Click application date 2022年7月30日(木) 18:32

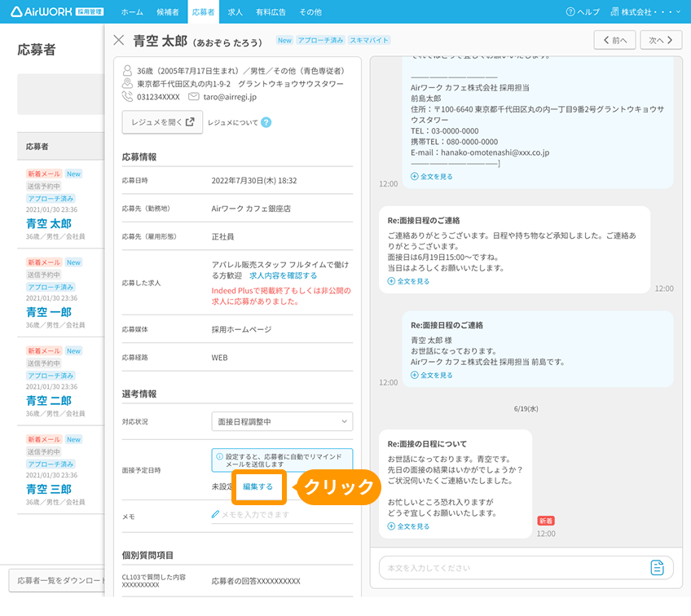(254, 180)
